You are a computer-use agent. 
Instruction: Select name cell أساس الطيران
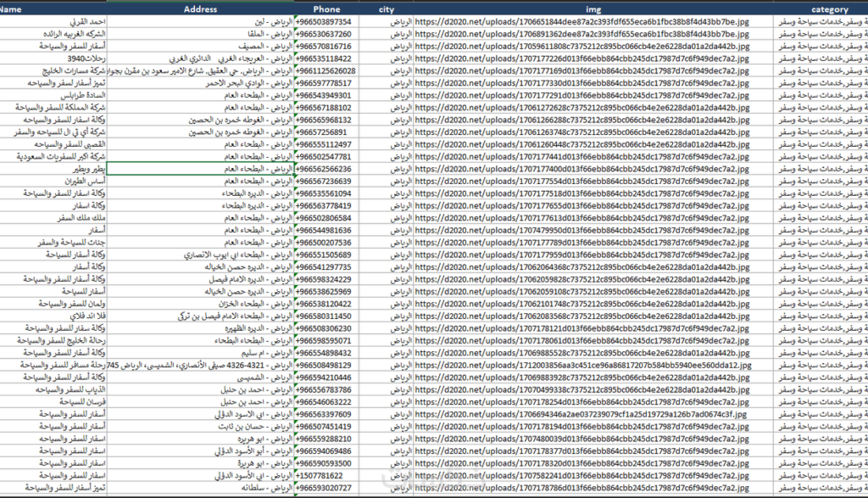pyautogui.click(x=53, y=182)
